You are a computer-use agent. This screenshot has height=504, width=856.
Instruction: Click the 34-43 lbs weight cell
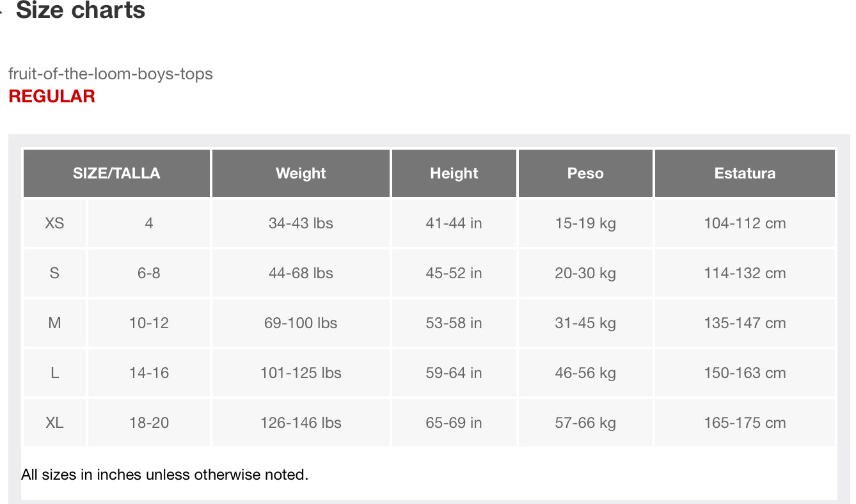point(301,223)
